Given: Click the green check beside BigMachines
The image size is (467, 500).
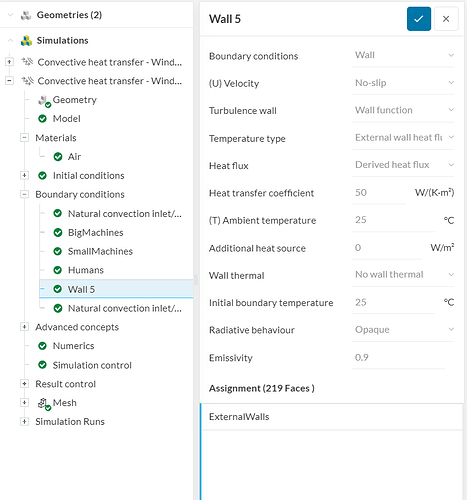Looking at the screenshot, I should pyautogui.click(x=58, y=233).
